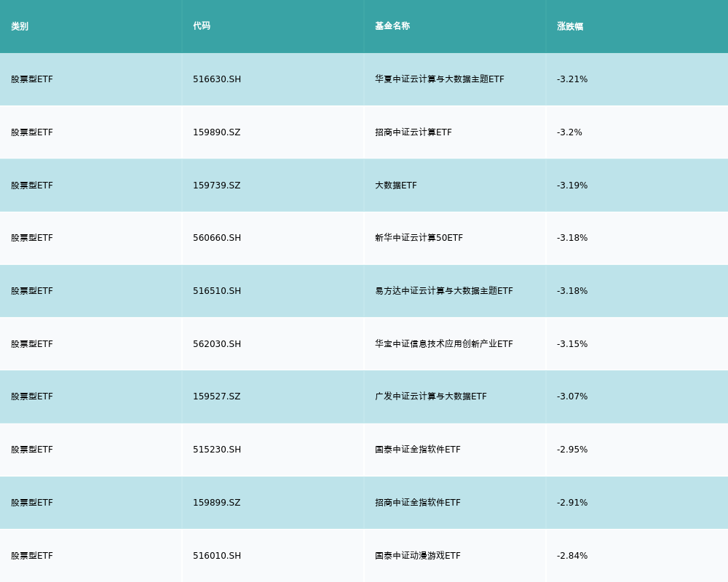
Task: Click 股票型ETF in the 159899.SZ row
Action: pyautogui.click(x=32, y=503)
